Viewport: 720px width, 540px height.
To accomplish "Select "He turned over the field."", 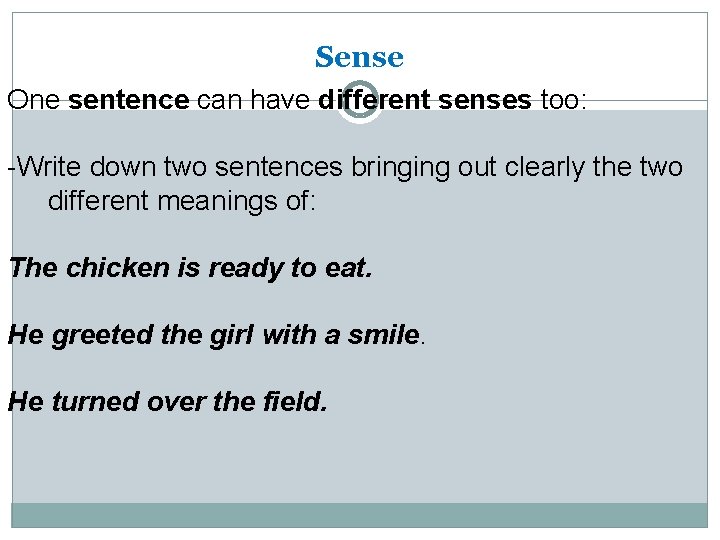I will (168, 401).
